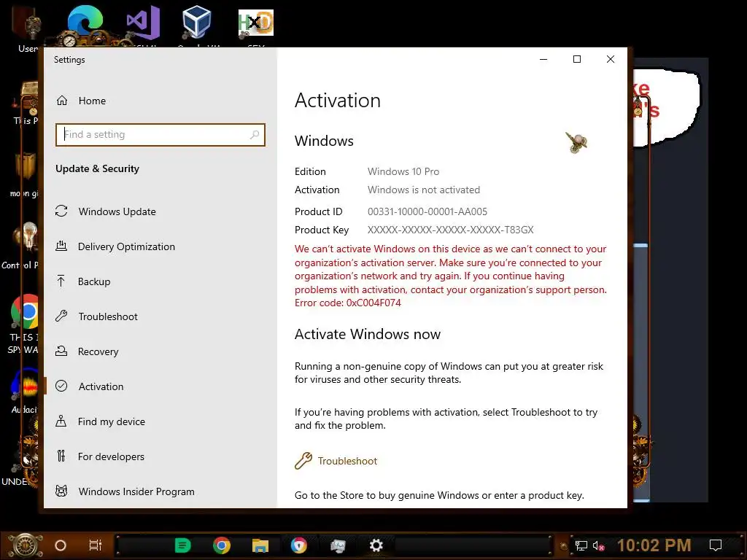
Task: Close the Settings window
Action: tap(611, 59)
